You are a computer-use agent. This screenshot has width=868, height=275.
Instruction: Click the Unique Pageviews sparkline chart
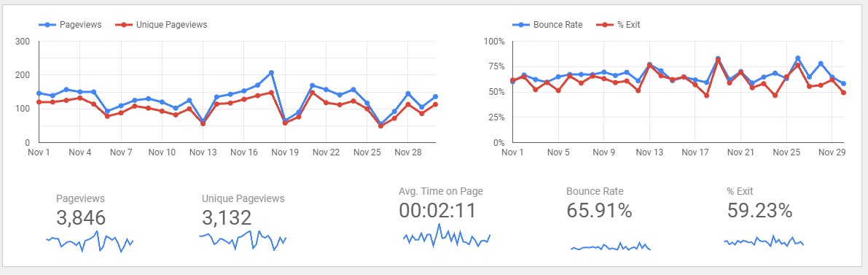click(x=243, y=241)
